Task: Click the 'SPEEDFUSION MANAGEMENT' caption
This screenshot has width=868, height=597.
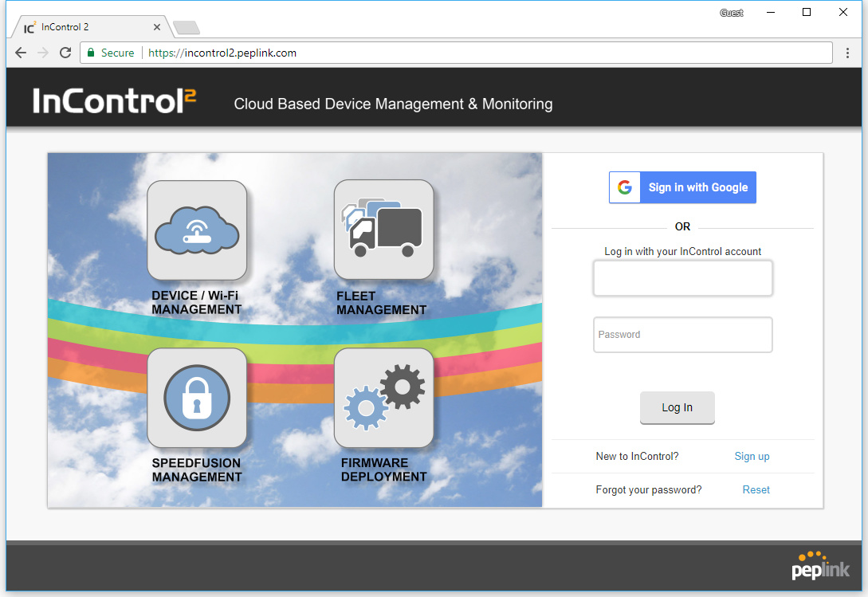Action: click(x=197, y=469)
